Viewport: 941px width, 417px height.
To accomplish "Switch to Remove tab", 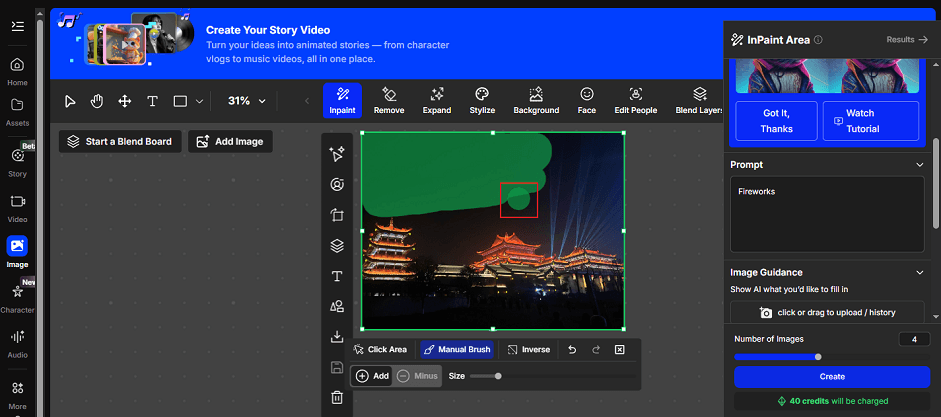I will coord(389,100).
